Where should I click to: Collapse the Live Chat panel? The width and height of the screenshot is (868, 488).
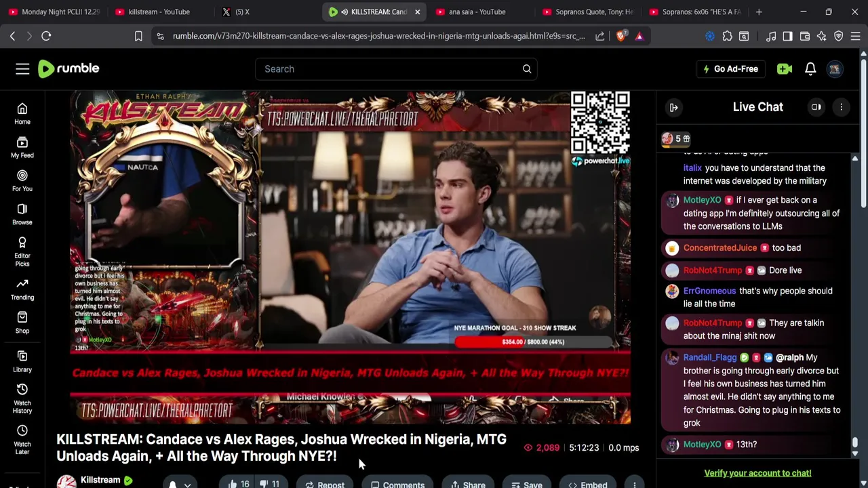pos(674,107)
